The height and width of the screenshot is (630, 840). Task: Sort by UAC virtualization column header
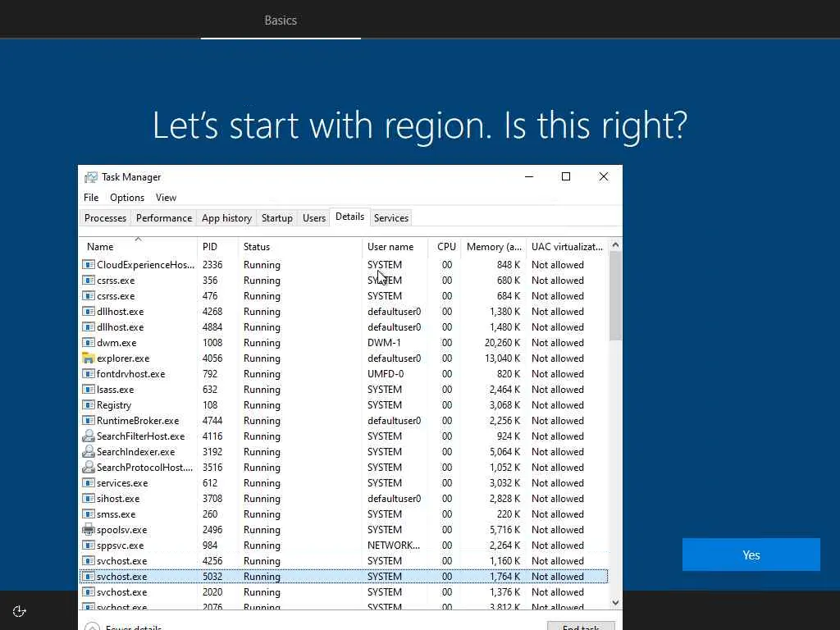pyautogui.click(x=568, y=247)
